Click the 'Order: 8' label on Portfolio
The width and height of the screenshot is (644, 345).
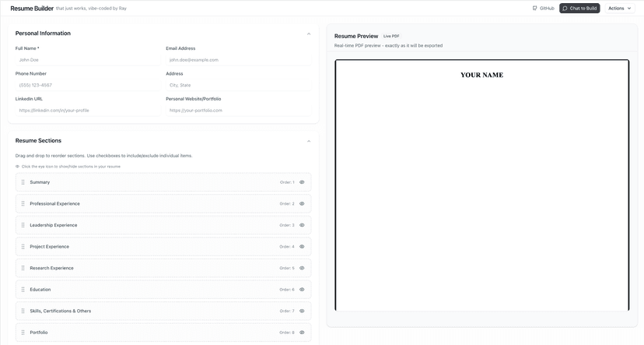coord(287,333)
